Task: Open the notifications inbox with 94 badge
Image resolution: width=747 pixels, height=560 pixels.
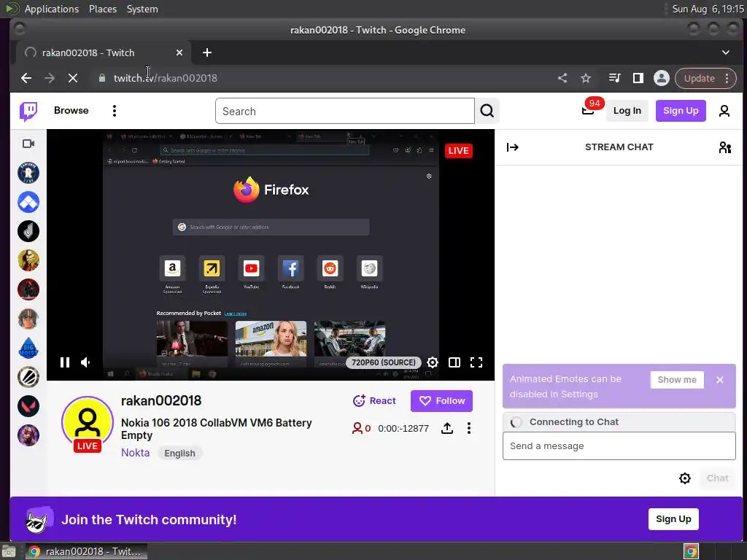Action: pos(589,111)
